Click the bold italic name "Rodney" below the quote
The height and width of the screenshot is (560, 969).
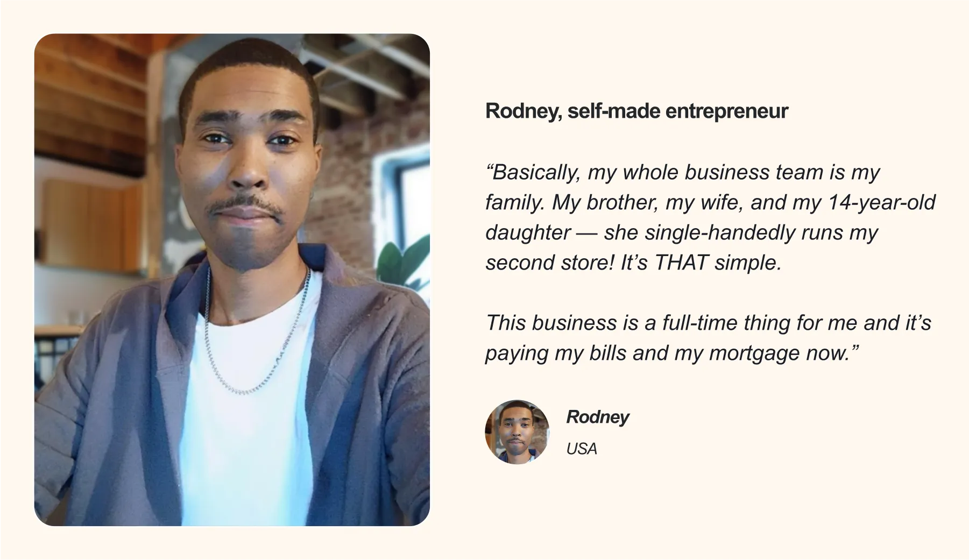[x=597, y=417]
